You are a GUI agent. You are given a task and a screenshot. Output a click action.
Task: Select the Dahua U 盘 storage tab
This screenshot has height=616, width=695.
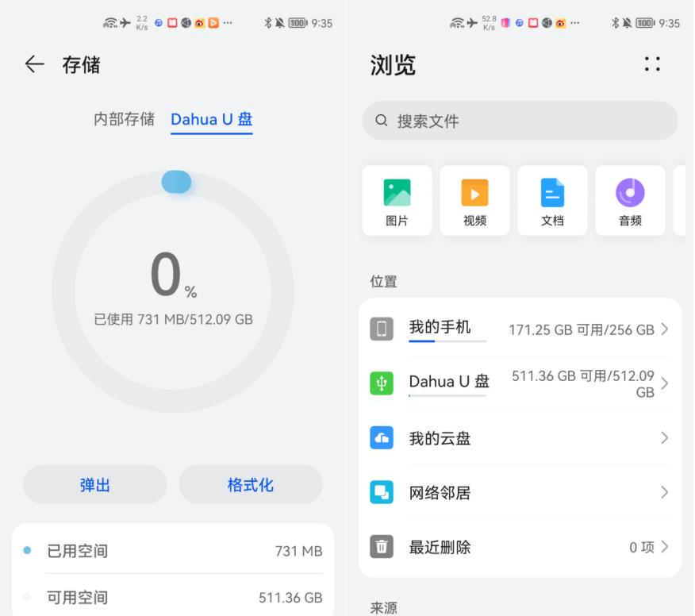211,119
